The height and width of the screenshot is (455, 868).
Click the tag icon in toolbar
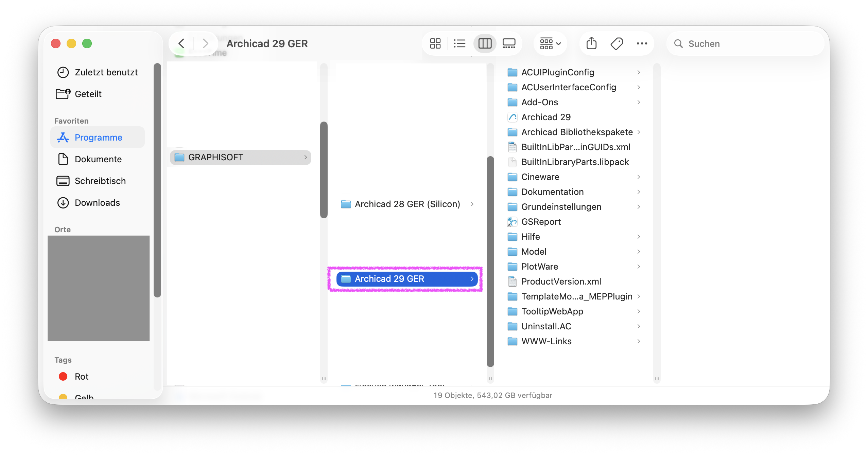(617, 43)
